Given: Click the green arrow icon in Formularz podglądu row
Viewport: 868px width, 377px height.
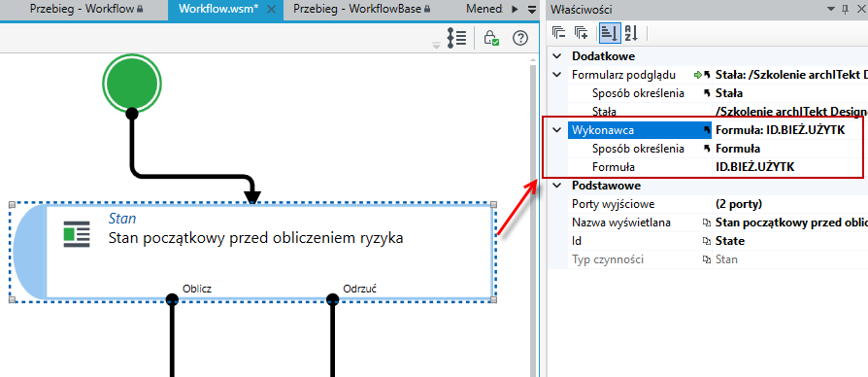Looking at the screenshot, I should pos(697,75).
